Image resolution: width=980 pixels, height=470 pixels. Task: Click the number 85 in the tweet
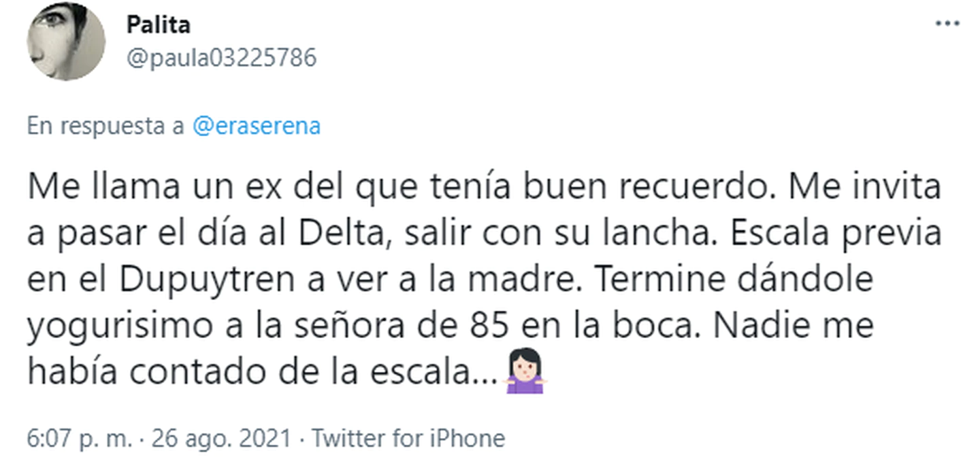coord(489,326)
